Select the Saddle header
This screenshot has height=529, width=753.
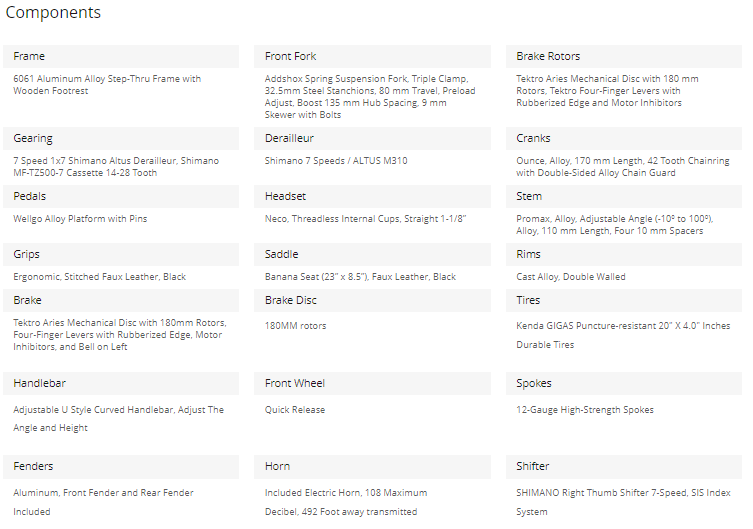(372, 254)
